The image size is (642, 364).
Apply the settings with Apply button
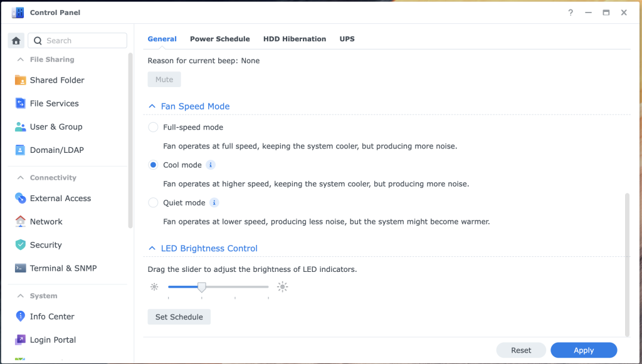point(584,350)
